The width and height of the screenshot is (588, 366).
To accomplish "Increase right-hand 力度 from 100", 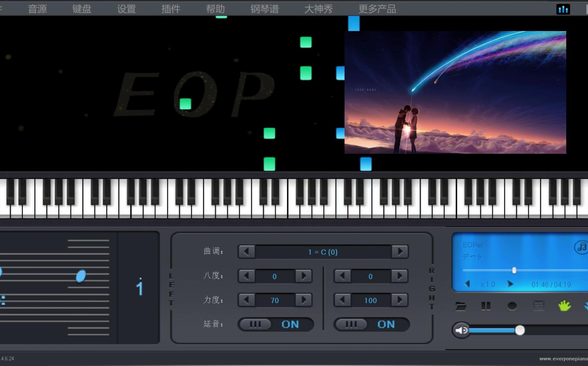I will 400,300.
